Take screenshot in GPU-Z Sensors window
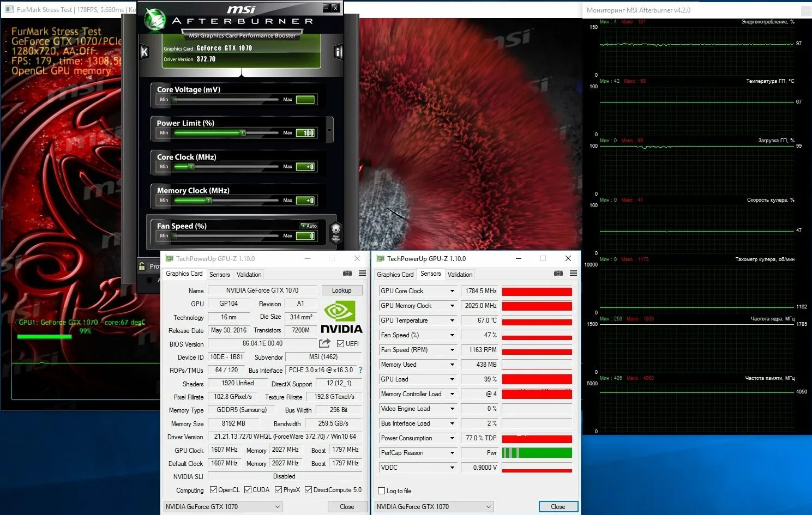The image size is (812, 515). (558, 274)
